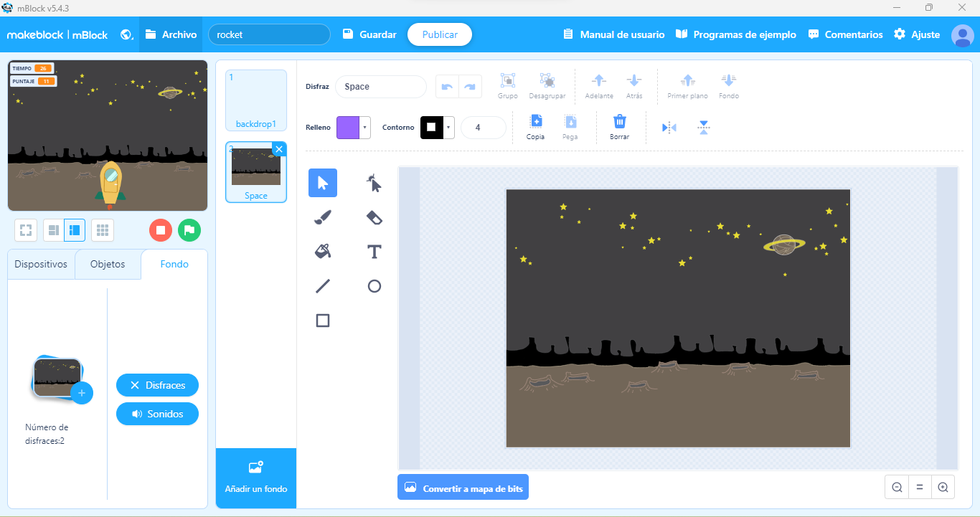Focus the project name field 'rocket'
This screenshot has width=980, height=517.
click(x=269, y=34)
